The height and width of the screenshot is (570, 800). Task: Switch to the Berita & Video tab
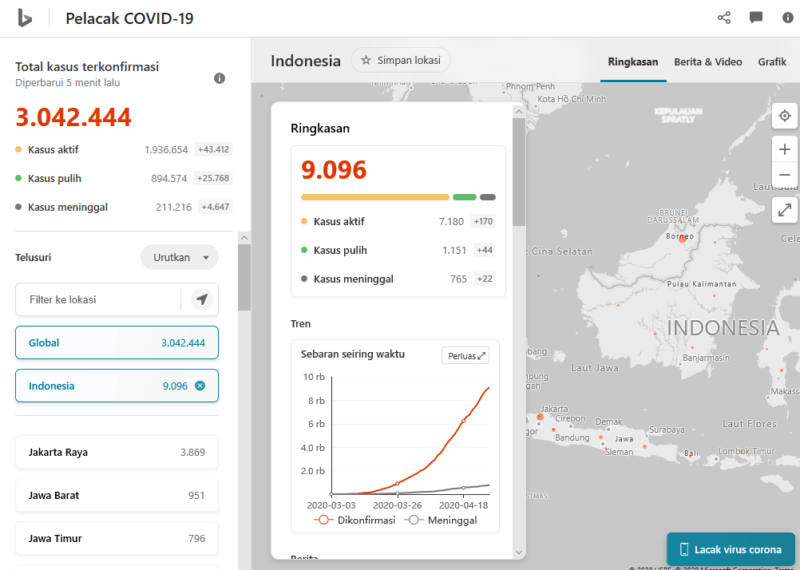[708, 62]
